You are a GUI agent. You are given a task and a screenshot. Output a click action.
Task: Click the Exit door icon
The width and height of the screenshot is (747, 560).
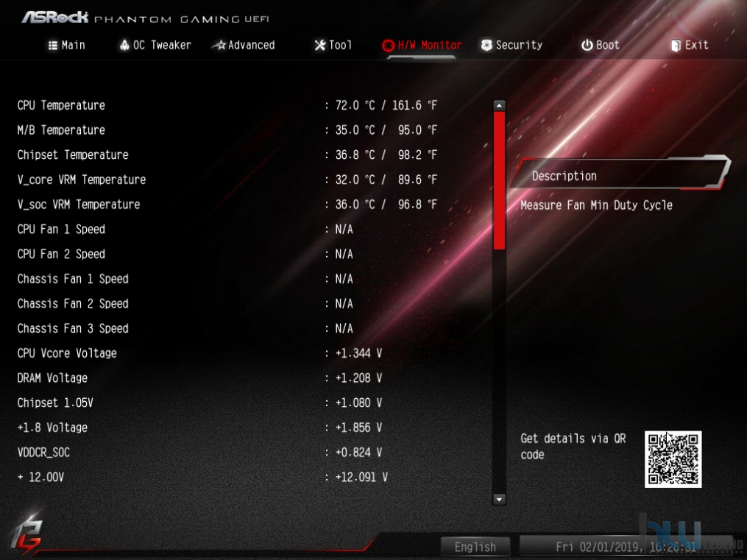(x=676, y=45)
